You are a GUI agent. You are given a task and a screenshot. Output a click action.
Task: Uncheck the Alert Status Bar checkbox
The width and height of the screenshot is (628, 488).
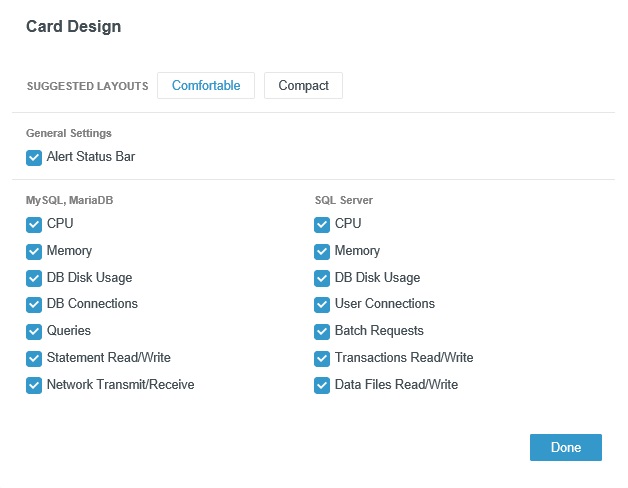[34, 158]
